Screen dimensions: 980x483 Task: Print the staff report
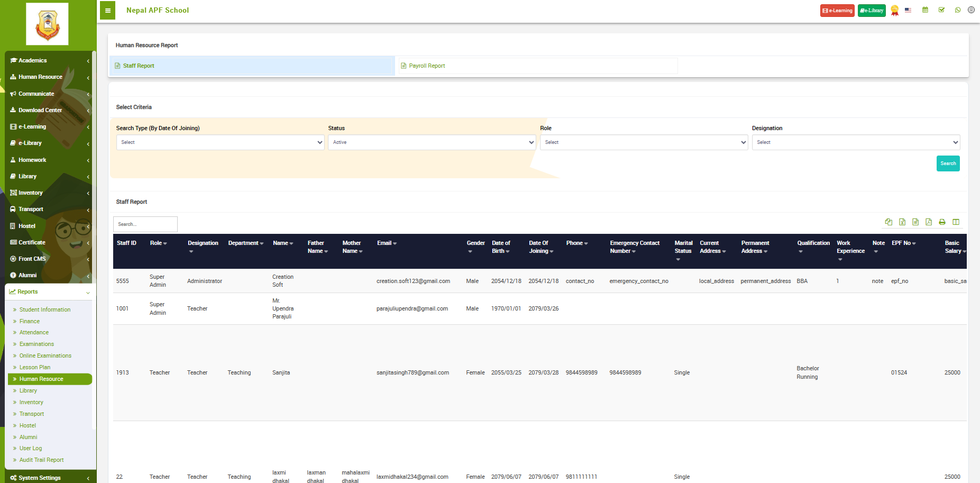coord(942,222)
